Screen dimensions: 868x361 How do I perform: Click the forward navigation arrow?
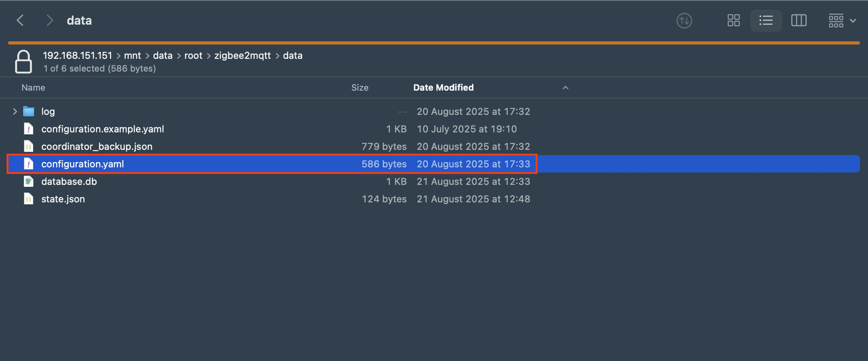point(50,21)
